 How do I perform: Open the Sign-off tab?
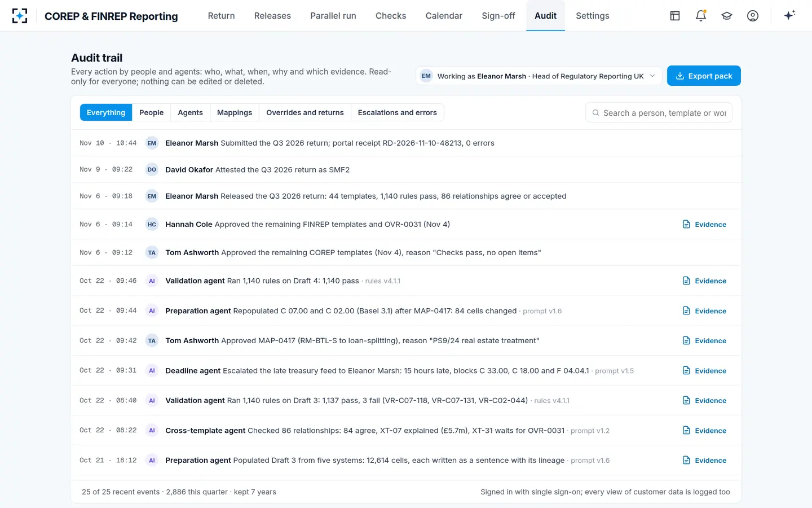(498, 16)
